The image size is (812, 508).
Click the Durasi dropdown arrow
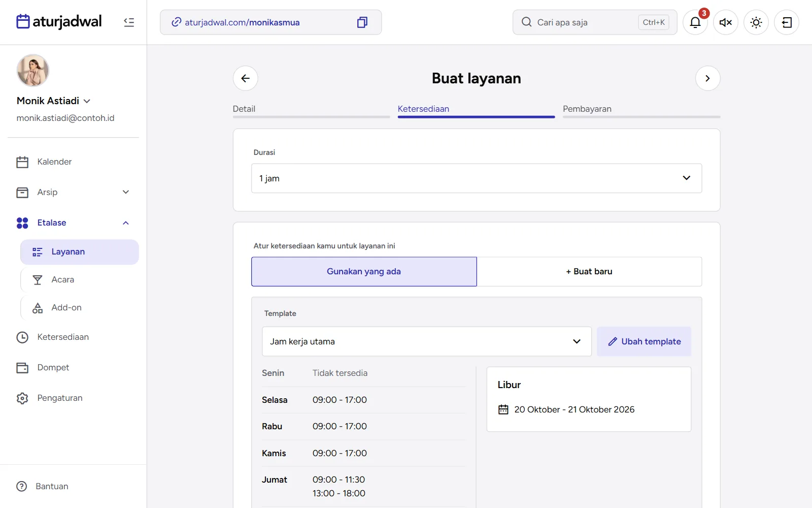(687, 178)
